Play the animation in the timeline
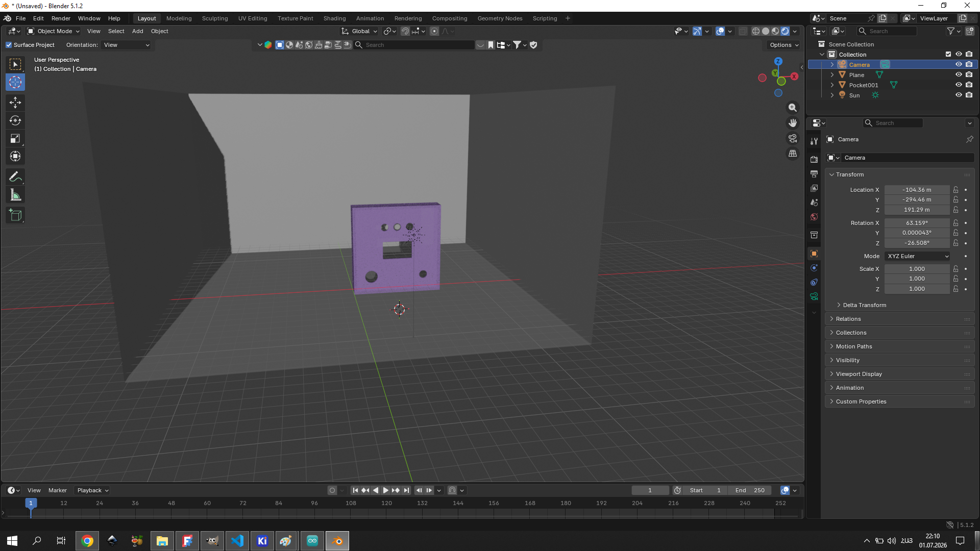The width and height of the screenshot is (980, 551). 386,490
